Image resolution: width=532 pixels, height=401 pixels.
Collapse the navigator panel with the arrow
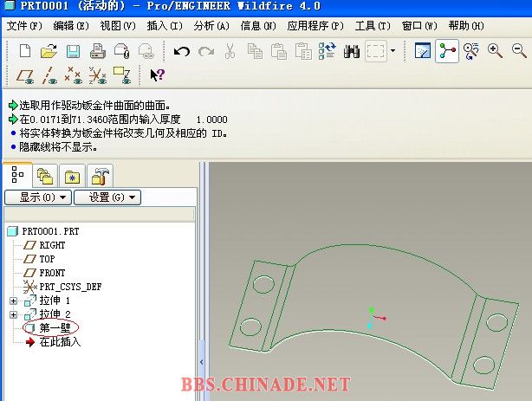click(202, 362)
